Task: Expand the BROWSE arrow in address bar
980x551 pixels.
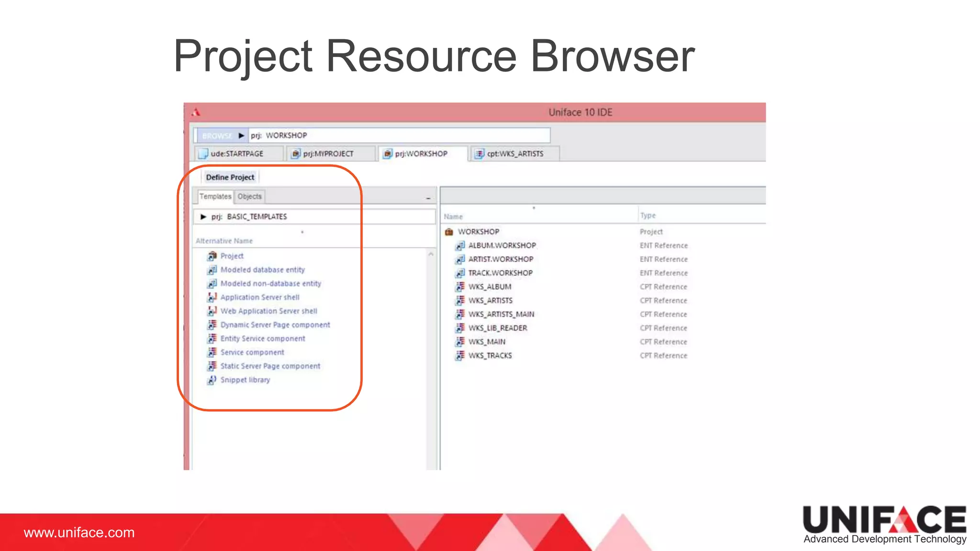Action: [242, 136]
